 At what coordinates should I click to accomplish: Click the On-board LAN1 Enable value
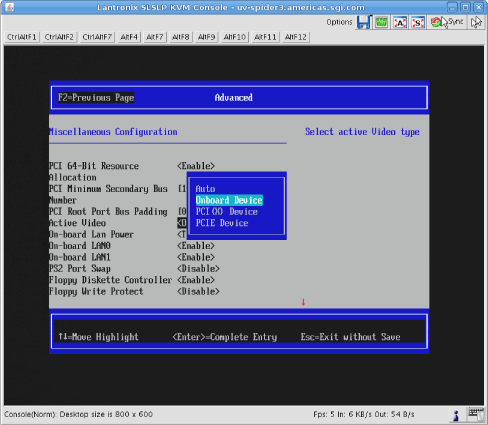coord(196,257)
